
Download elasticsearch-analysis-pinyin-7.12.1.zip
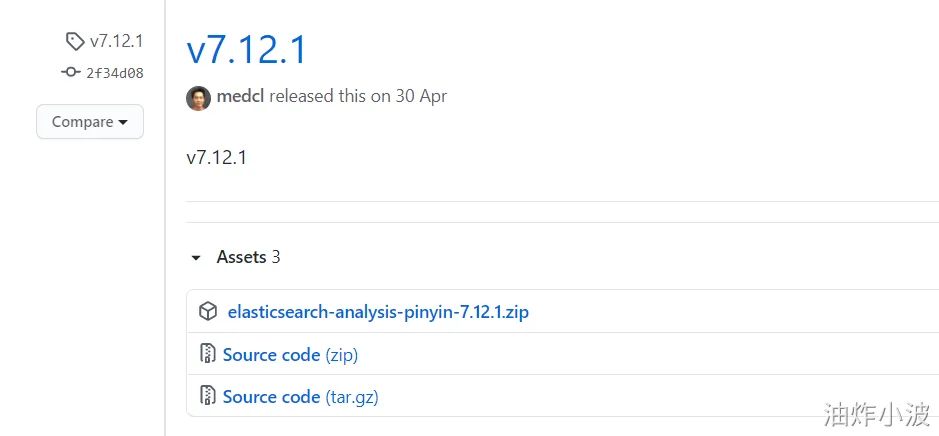[x=378, y=312]
